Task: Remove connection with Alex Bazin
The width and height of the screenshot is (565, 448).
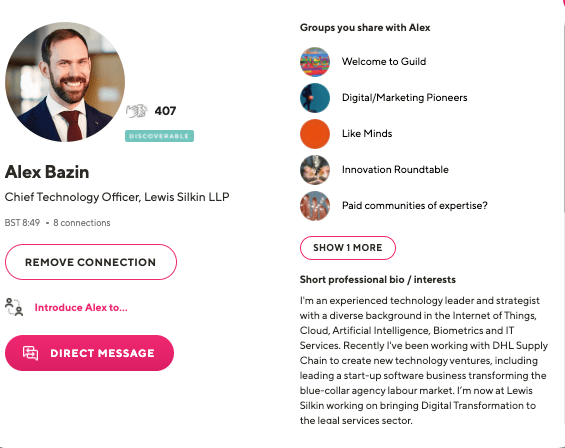Action: [91, 262]
